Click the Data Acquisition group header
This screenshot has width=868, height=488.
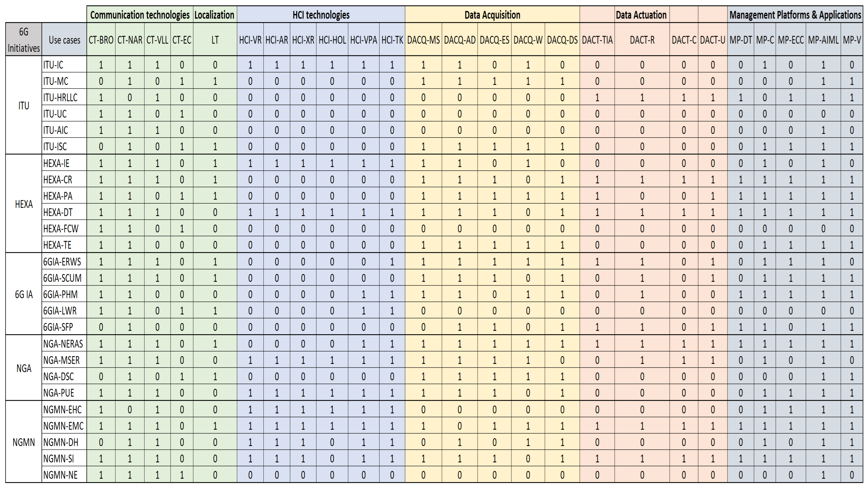click(492, 15)
